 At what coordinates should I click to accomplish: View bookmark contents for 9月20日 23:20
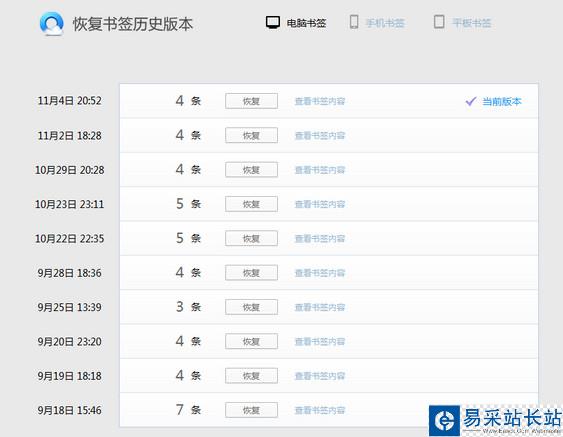tap(320, 341)
